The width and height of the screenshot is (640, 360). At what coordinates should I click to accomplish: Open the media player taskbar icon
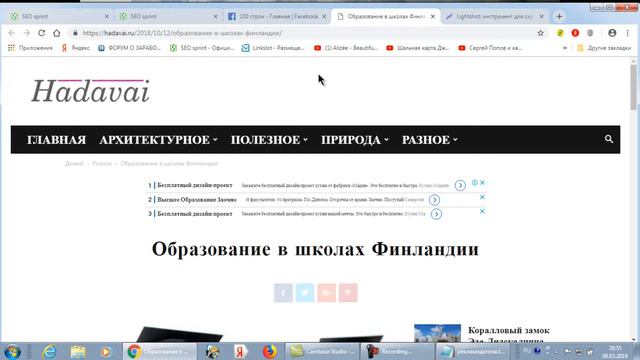tap(106, 351)
